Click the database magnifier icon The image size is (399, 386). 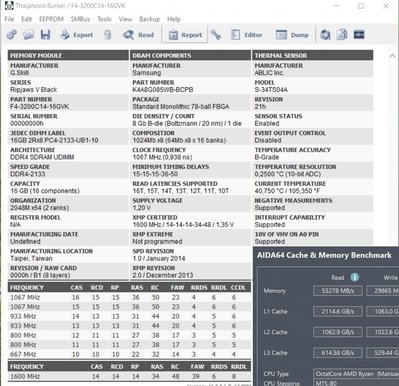(x=325, y=35)
